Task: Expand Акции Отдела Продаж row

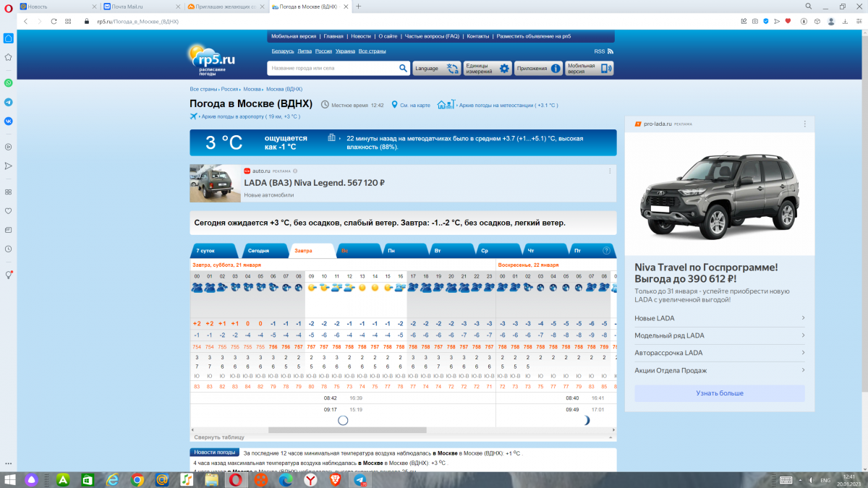Action: (x=720, y=370)
